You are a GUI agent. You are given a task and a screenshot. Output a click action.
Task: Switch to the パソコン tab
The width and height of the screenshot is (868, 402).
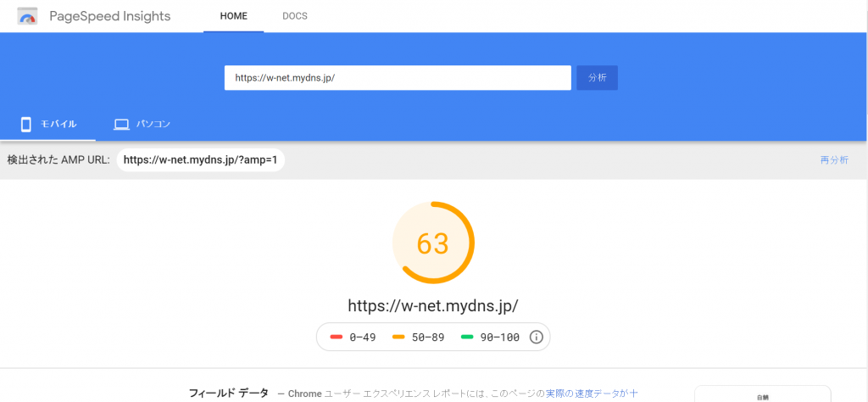[x=142, y=124]
